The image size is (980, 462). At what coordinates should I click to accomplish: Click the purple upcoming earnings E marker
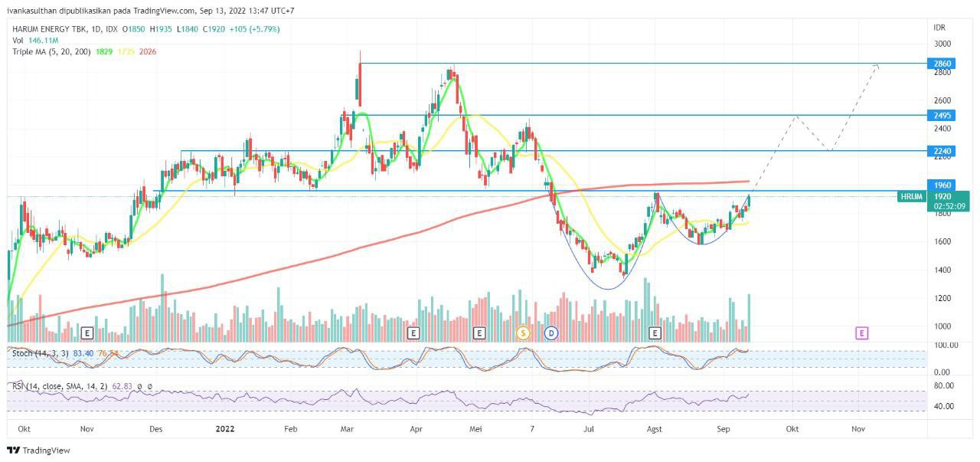pyautogui.click(x=862, y=333)
